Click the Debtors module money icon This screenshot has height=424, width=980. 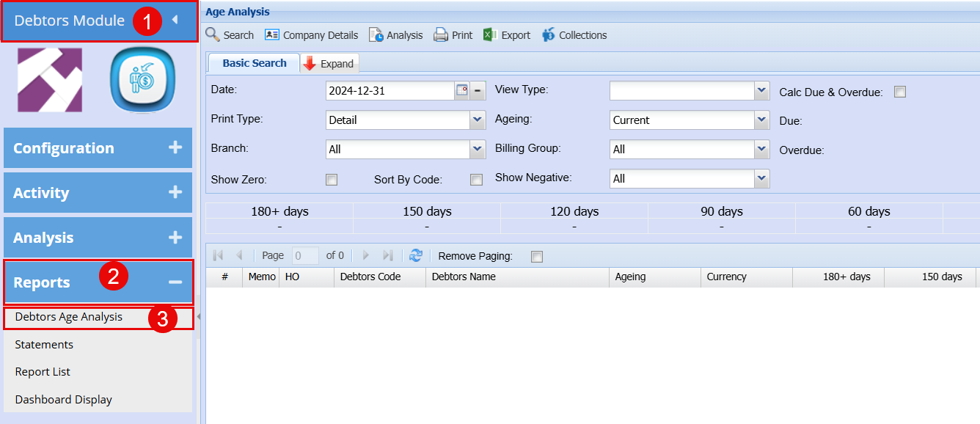click(x=142, y=79)
